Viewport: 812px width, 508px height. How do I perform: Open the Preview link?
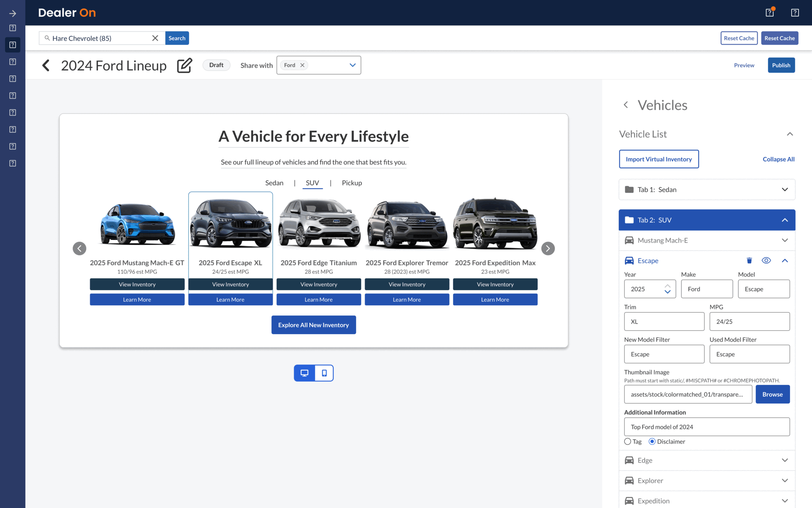tap(744, 65)
